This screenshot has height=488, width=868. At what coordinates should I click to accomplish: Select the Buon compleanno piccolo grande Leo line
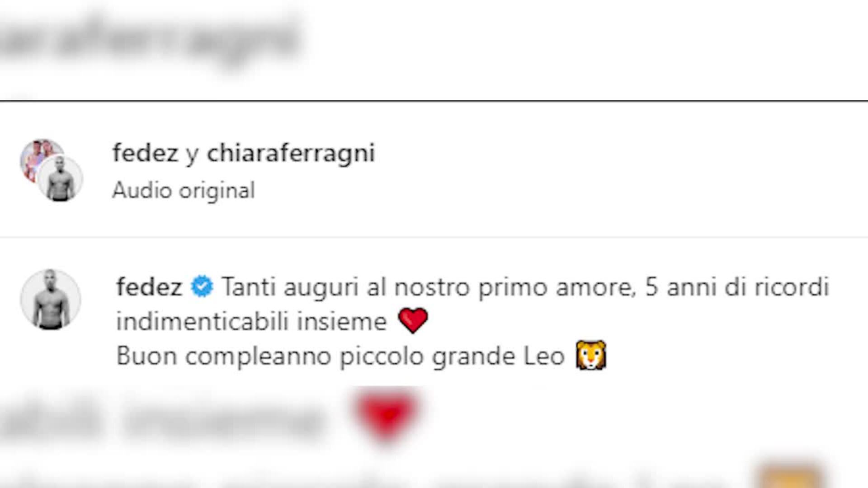pyautogui.click(x=340, y=357)
